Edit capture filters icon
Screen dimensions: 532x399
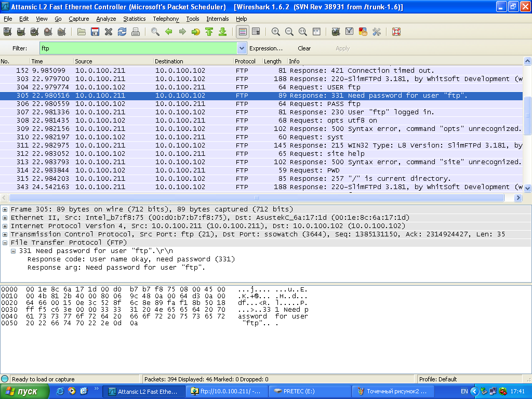coord(336,32)
